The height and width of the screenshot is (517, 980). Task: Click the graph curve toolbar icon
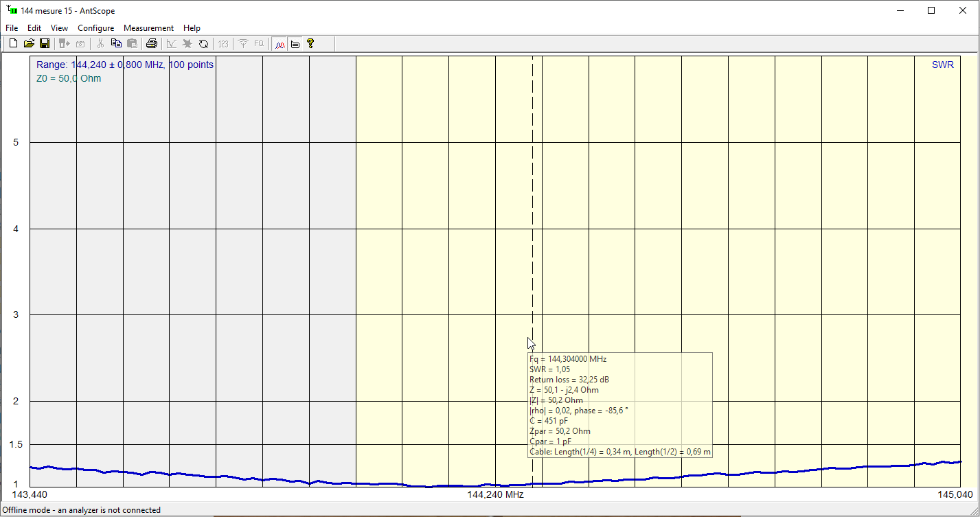pos(172,44)
